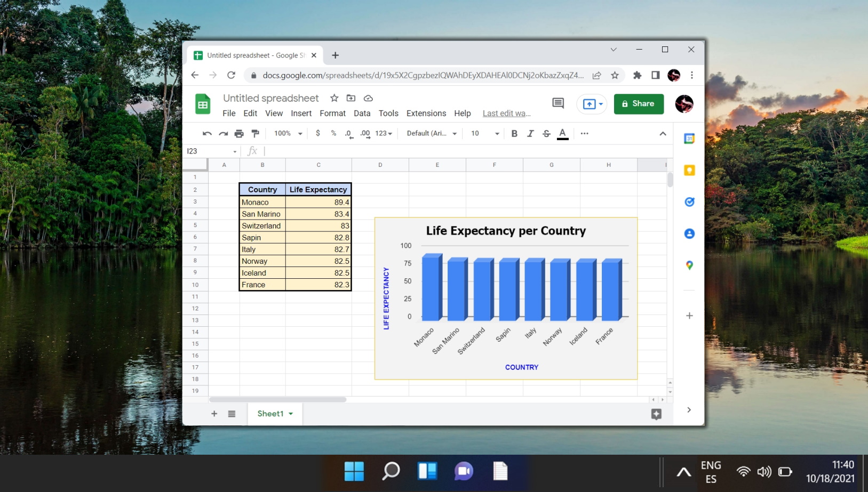
Task: Open the name box dropdown arrow
Action: [235, 151]
